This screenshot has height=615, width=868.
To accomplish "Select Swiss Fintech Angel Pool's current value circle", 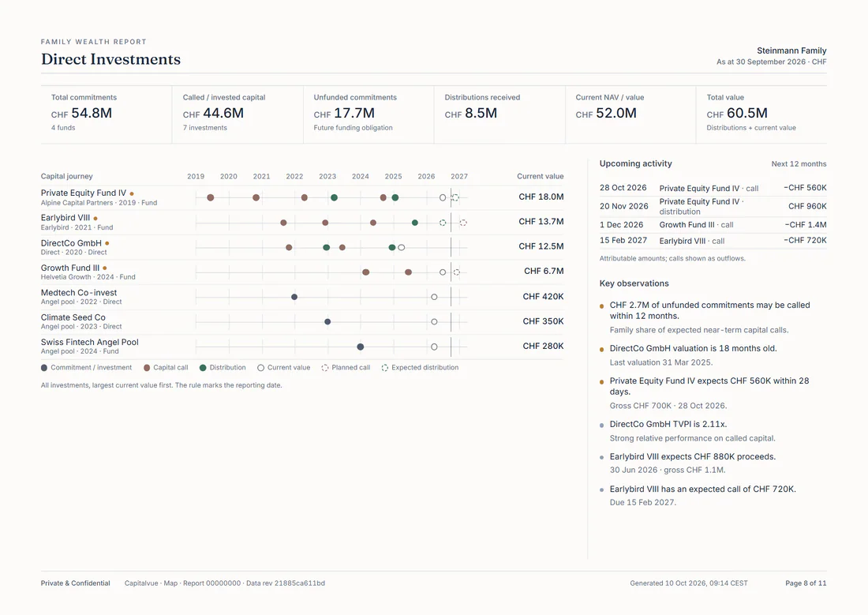I will pyautogui.click(x=434, y=347).
